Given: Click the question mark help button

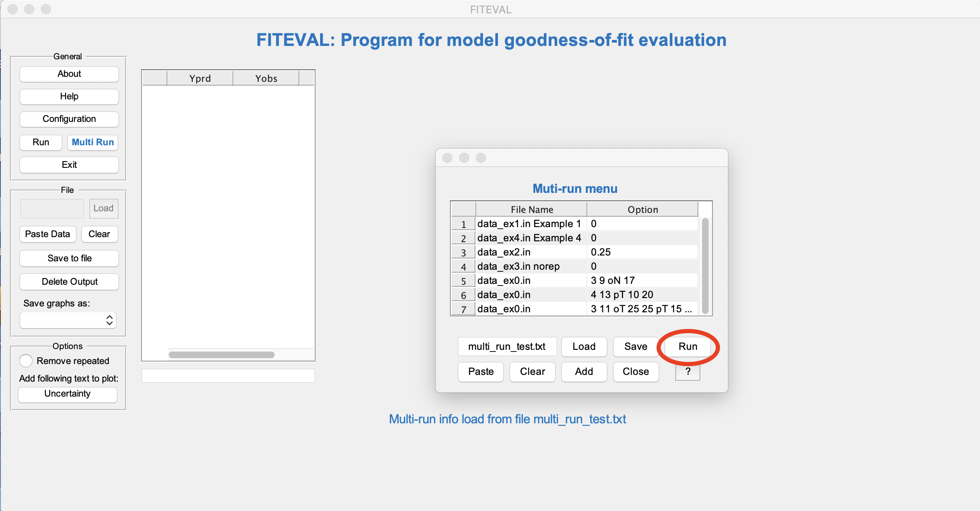Looking at the screenshot, I should click(x=687, y=372).
